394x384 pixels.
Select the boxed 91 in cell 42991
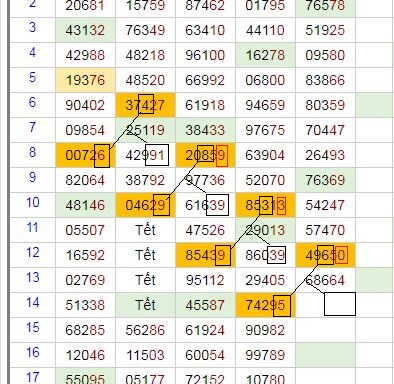click(x=157, y=155)
